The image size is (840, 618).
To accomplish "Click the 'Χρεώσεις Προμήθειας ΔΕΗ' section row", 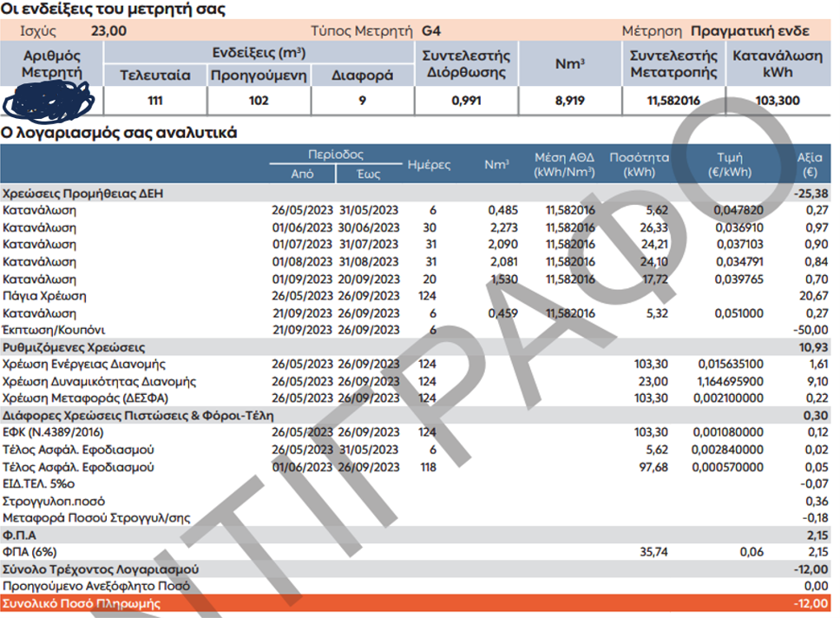I will coord(415,193).
